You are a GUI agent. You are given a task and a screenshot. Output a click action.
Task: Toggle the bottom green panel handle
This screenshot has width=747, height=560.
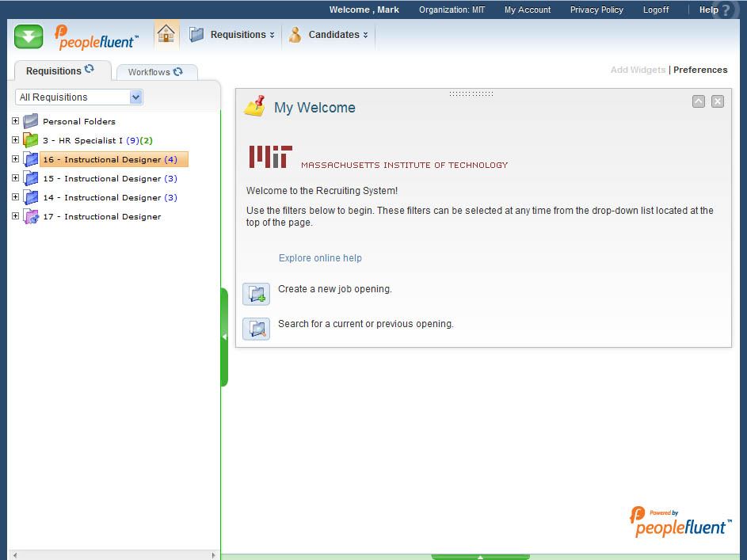click(480, 557)
